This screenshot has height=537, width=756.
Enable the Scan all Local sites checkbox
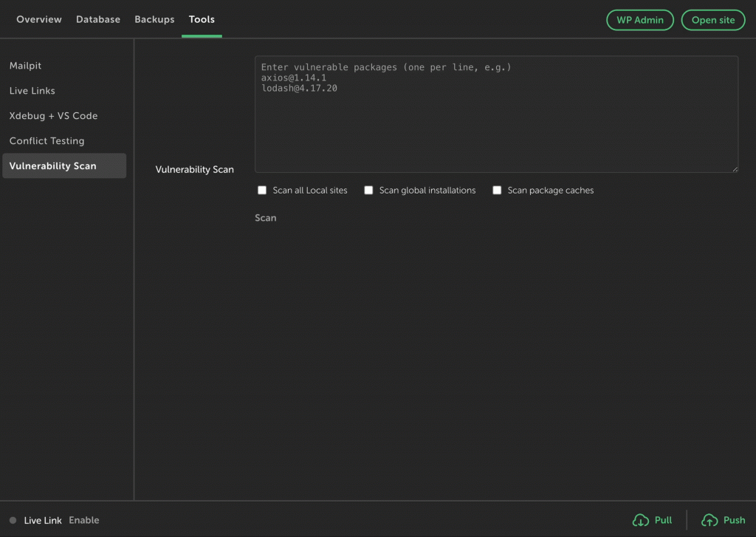[262, 190]
